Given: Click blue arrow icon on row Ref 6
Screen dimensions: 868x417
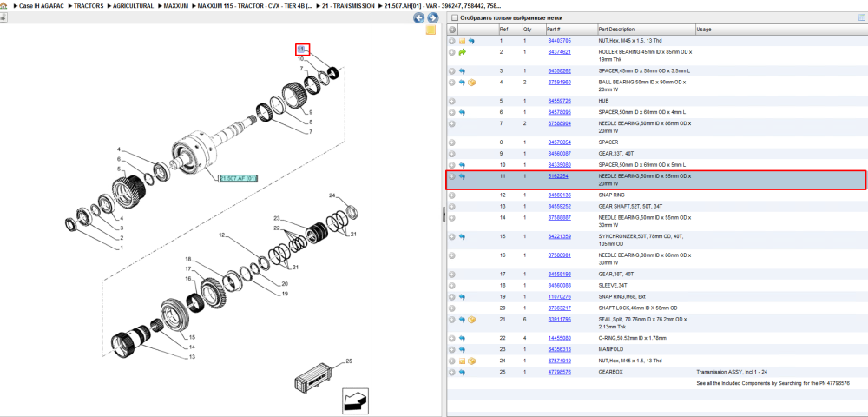Looking at the screenshot, I should (x=462, y=112).
